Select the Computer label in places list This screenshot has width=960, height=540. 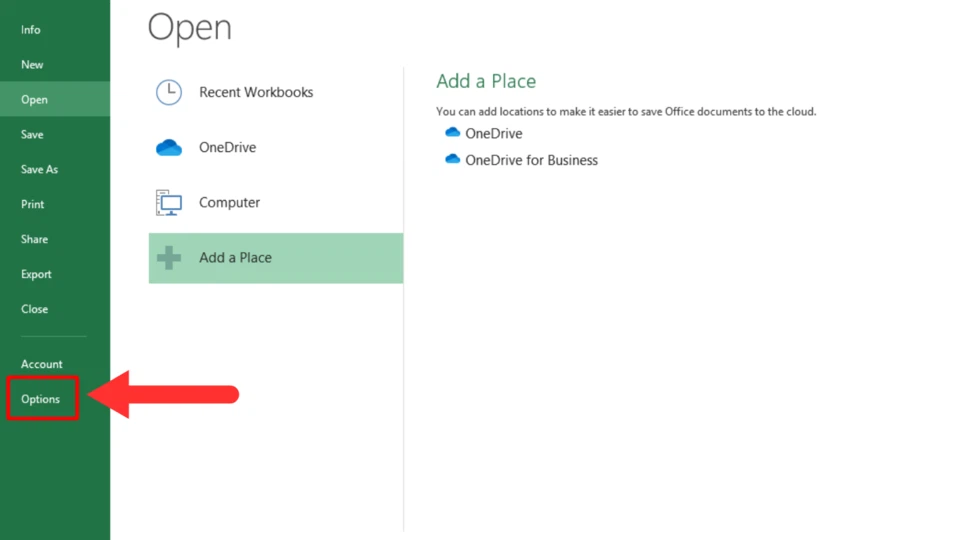(229, 203)
